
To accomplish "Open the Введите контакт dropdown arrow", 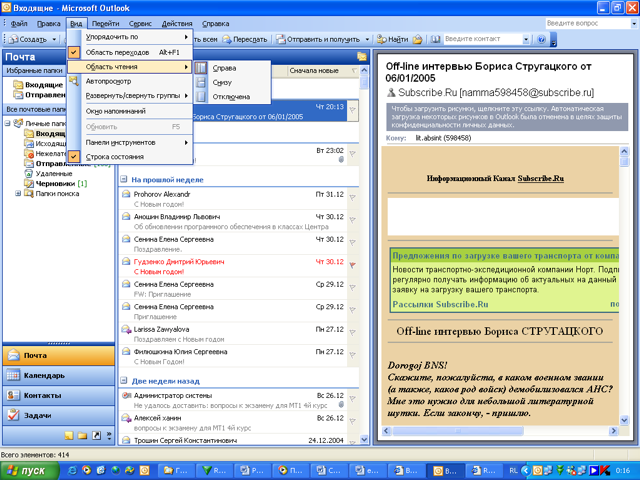I will click(526, 39).
